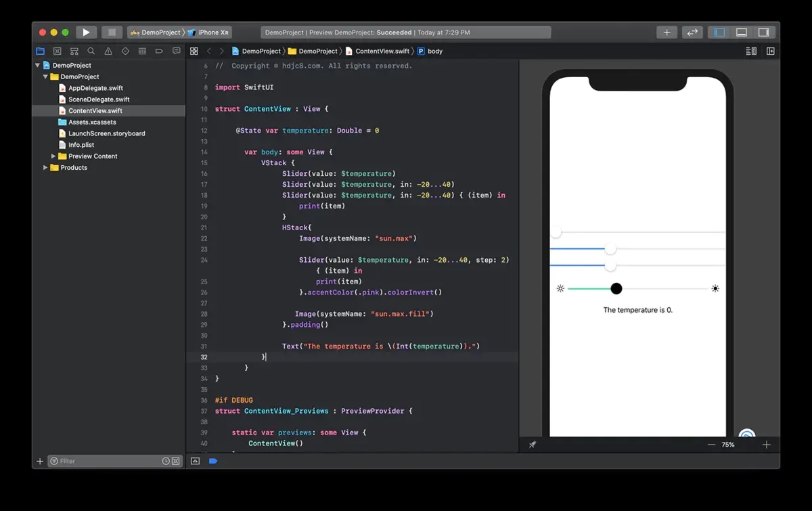Click the 75% canvas zoom level

tap(728, 445)
